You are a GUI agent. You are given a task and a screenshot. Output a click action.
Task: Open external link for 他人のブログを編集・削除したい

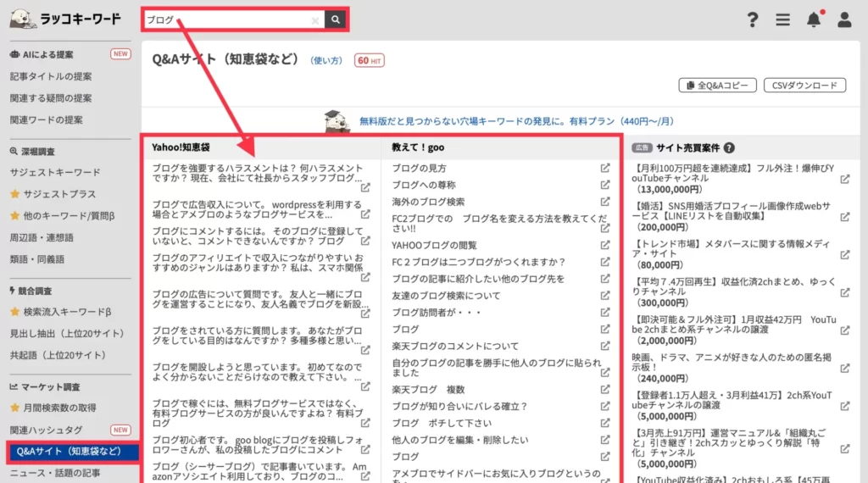click(x=605, y=440)
